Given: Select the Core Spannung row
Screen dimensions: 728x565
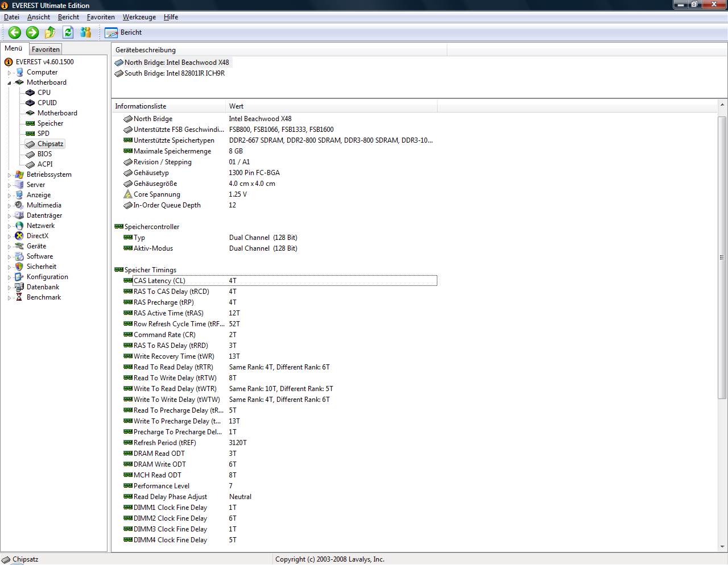Looking at the screenshot, I should coord(280,194).
